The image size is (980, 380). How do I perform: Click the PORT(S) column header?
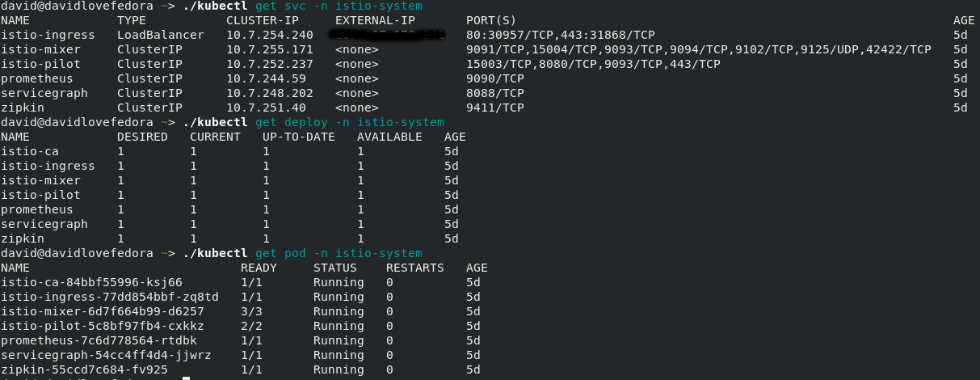click(491, 20)
